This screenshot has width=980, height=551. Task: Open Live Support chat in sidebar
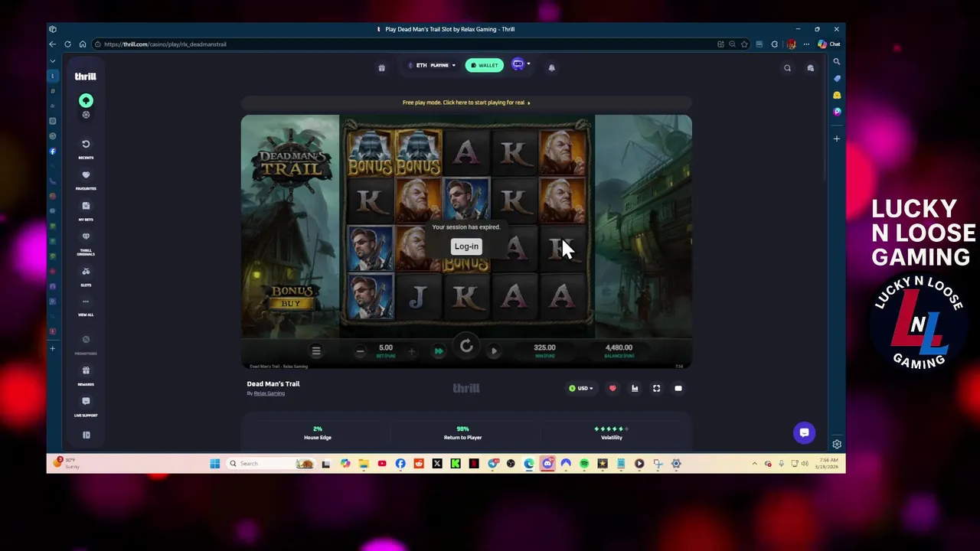[86, 406]
